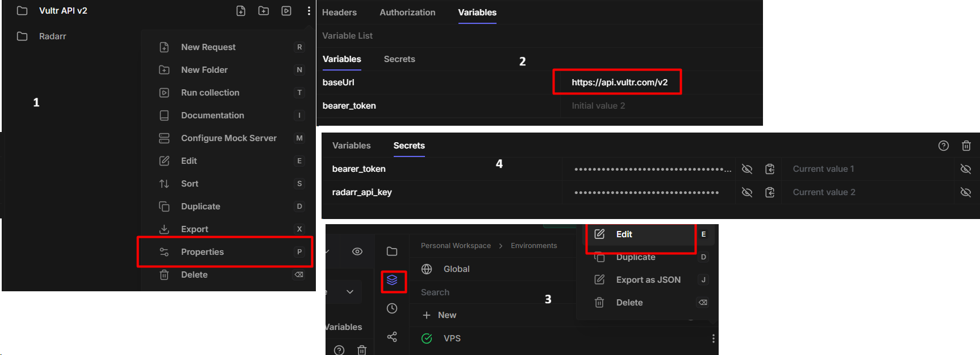Toggle visibility of Current value 1
Screen dimensions: 980x355
[965, 169]
